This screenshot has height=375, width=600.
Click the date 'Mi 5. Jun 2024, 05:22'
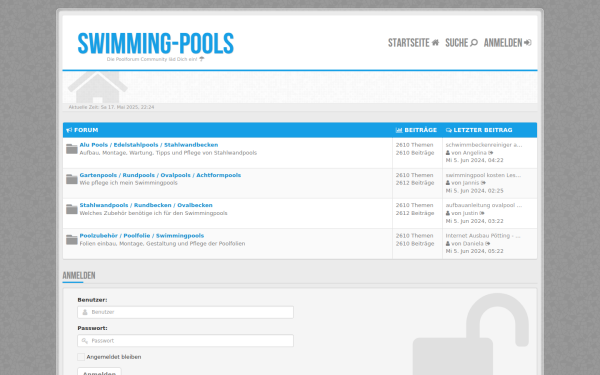pos(474,251)
